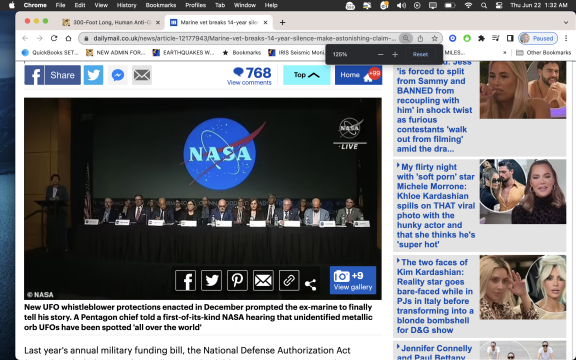
Task: Tweet the NASA image via overlay icon
Action: click(211, 281)
